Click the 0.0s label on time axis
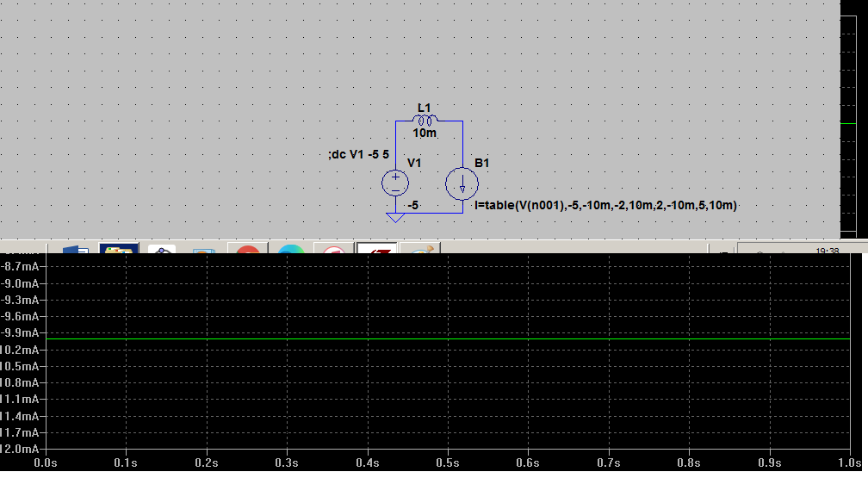The width and height of the screenshot is (868, 478). pos(46,463)
